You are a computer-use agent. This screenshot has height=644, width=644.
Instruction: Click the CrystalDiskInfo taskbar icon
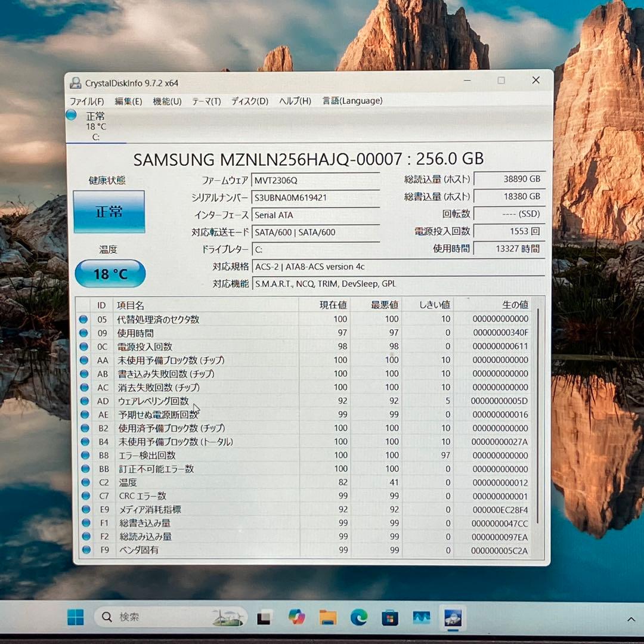point(453,617)
